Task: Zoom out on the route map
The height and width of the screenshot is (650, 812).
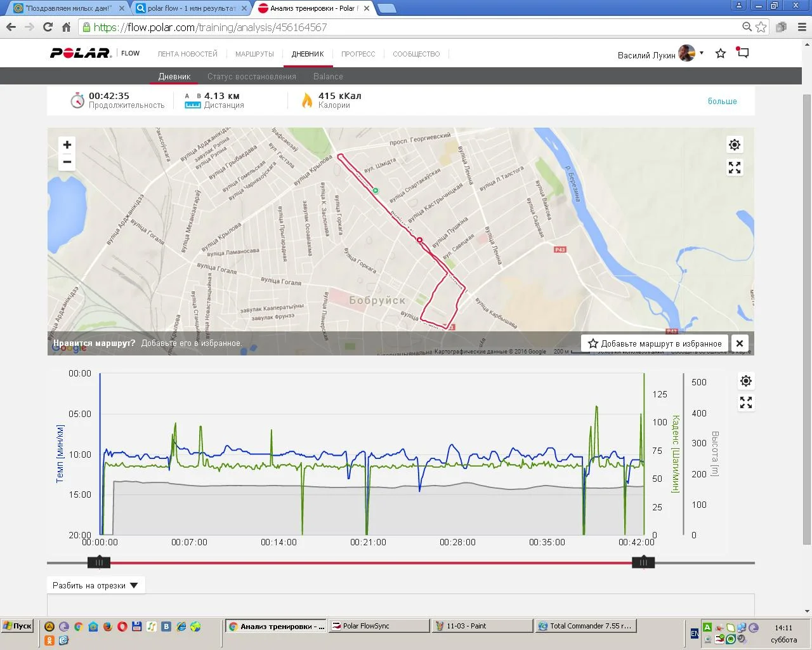Action: click(67, 162)
